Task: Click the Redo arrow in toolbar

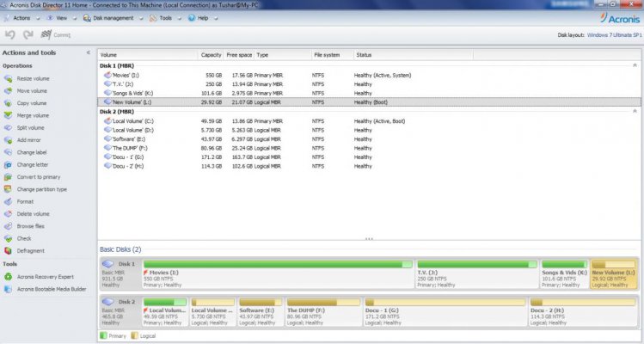Action: point(28,35)
